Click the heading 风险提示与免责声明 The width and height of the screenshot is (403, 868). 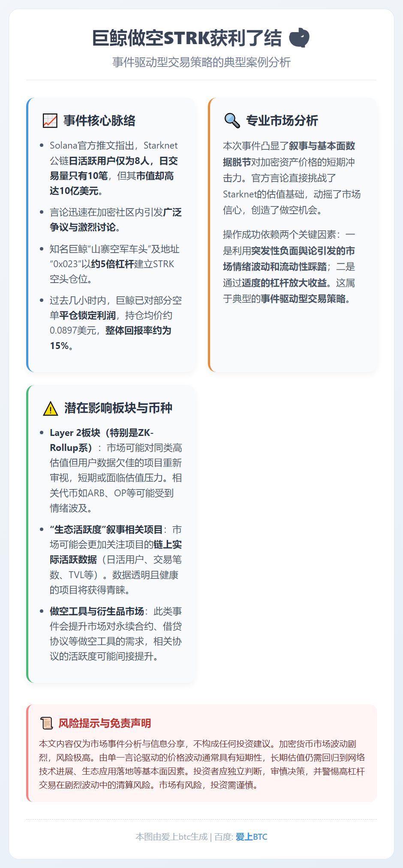[105, 723]
